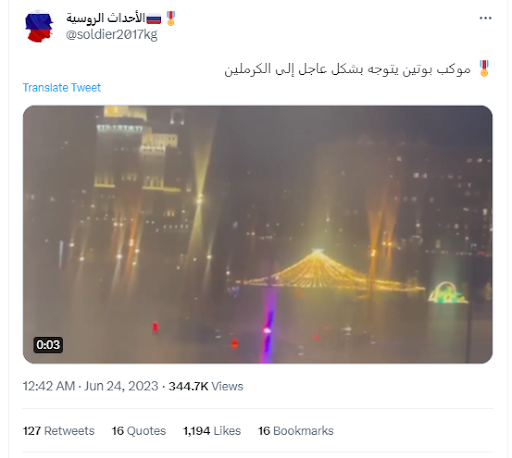Open the three-dot more options menu

click(x=485, y=18)
